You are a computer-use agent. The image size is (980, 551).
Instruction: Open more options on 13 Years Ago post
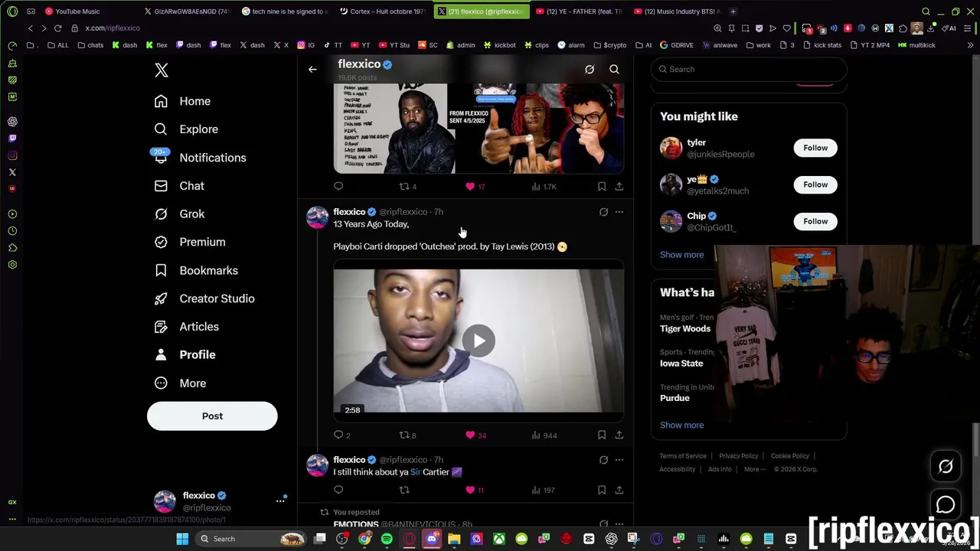619,212
